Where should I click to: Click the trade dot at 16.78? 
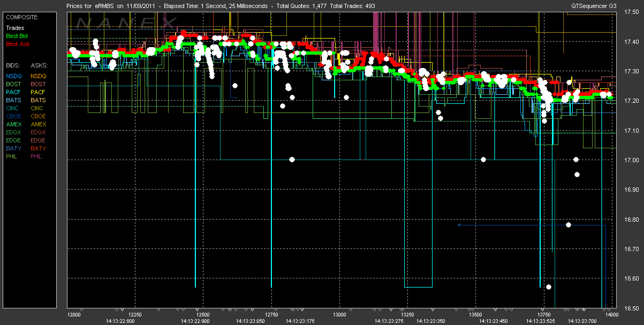click(569, 225)
